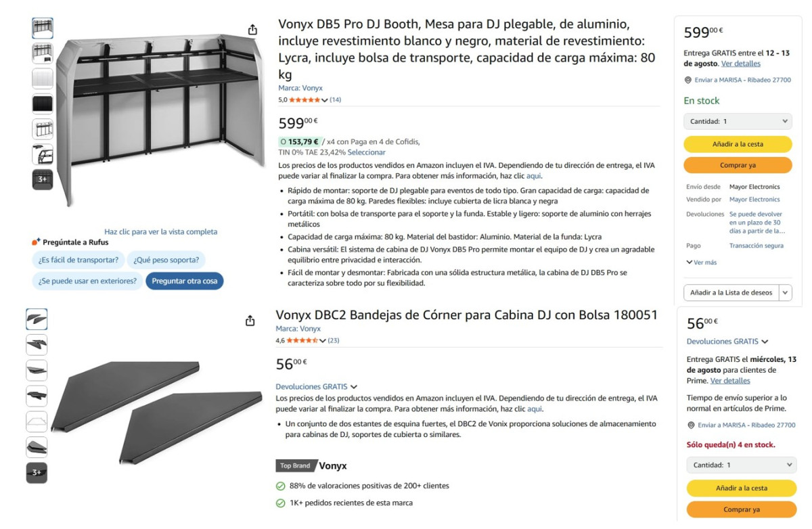Image resolution: width=812 pixels, height=529 pixels.
Task: Add DB5 Pro booth to the basket
Action: click(738, 144)
